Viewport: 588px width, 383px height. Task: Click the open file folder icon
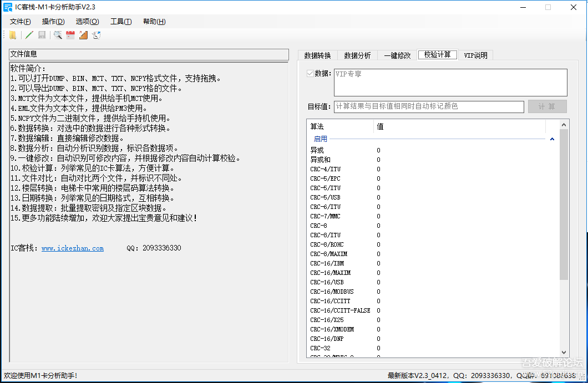(13, 35)
